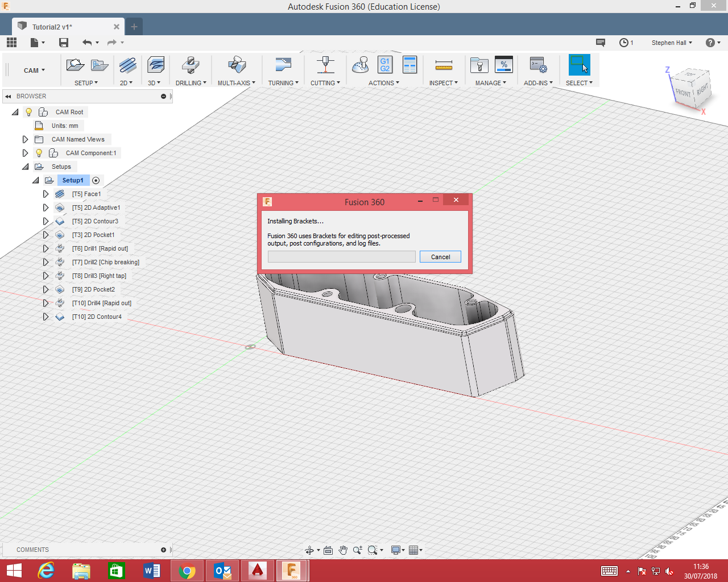The width and height of the screenshot is (728, 582).
Task: Open the Multi-Axis tool icon
Action: pyautogui.click(x=237, y=65)
